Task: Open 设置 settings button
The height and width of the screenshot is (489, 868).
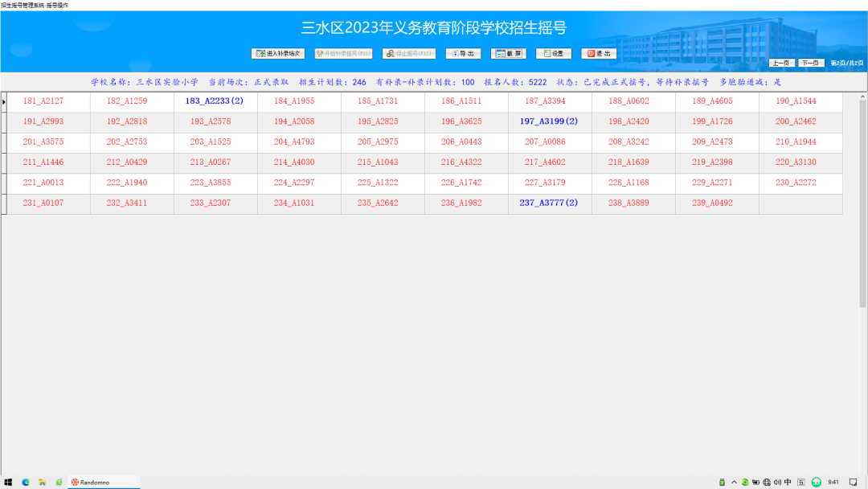Action: [554, 54]
